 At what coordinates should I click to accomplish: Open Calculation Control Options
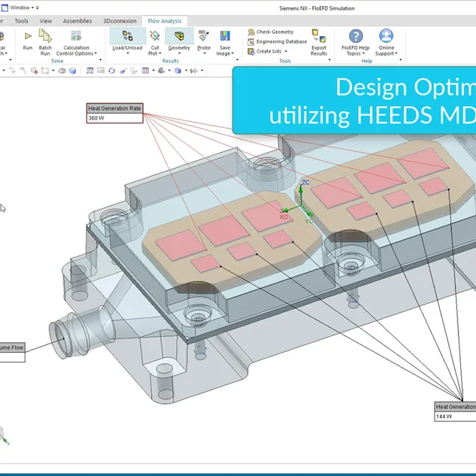[76, 42]
